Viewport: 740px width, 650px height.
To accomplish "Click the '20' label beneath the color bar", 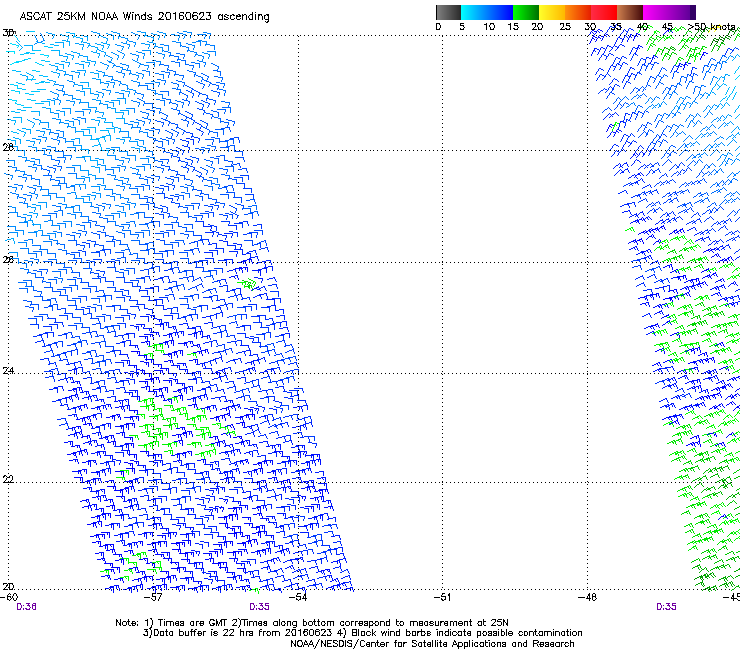I will [x=537, y=27].
